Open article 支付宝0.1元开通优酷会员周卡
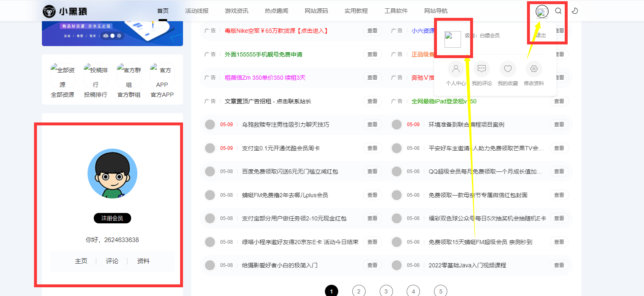Screen dimensions: 644x296 (281, 148)
